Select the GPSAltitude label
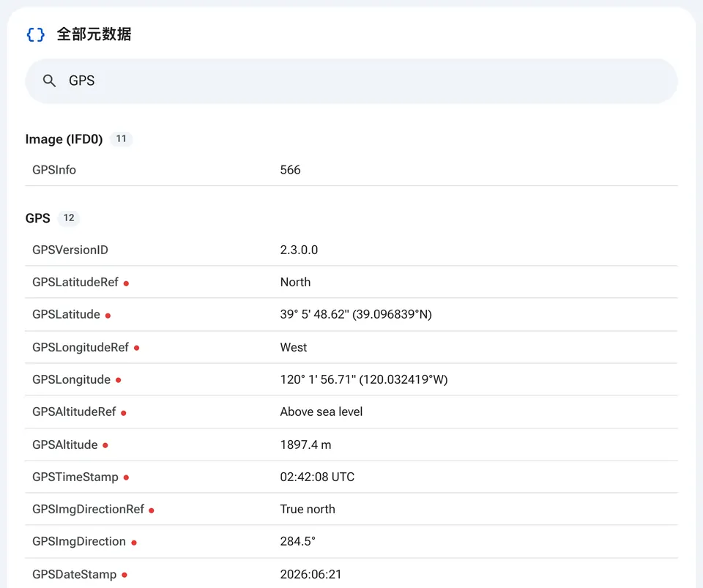703x588 pixels. tap(65, 444)
